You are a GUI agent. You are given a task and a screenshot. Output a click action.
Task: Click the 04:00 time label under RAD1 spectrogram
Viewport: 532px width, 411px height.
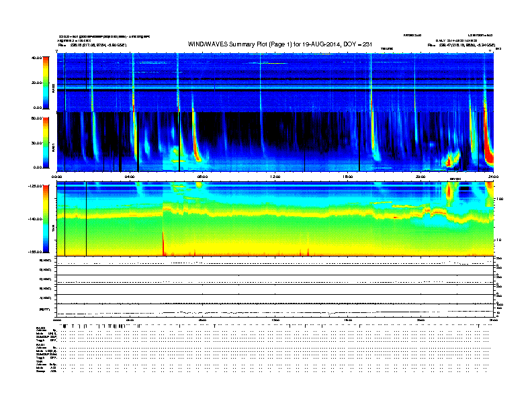[130, 177]
